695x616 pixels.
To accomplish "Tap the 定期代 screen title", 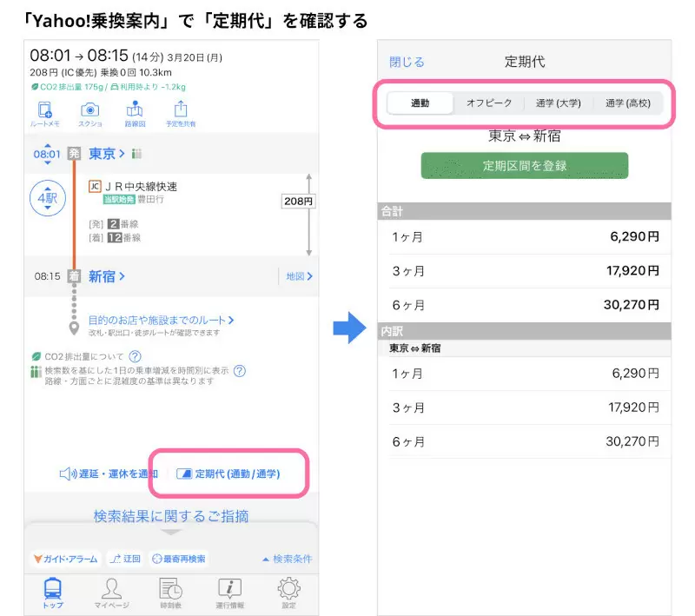I will [525, 62].
